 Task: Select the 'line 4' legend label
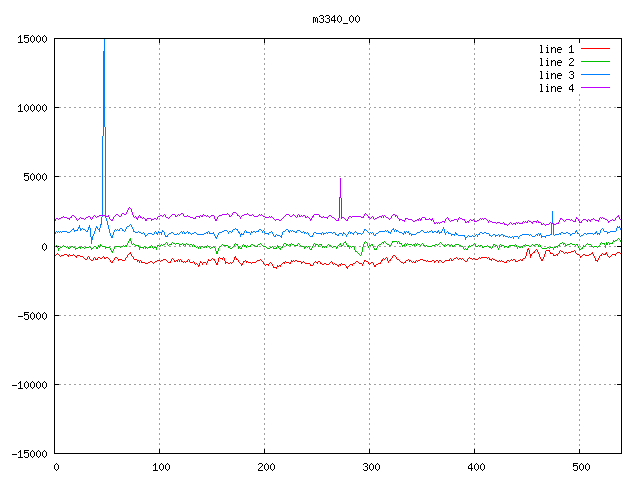point(556,88)
